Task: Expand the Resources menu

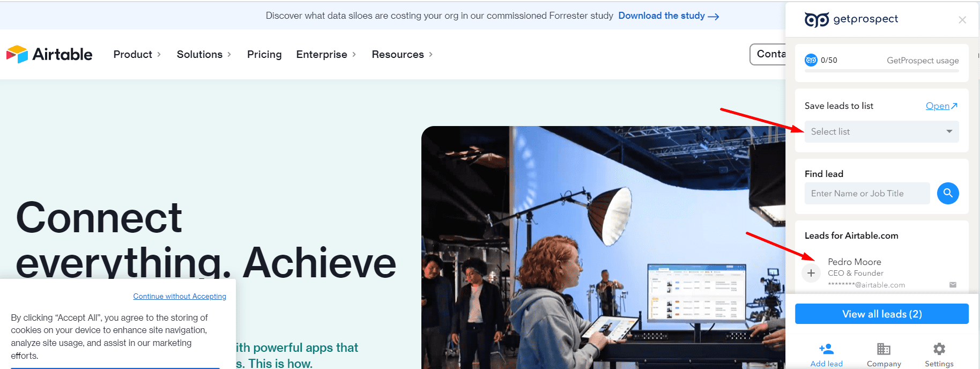Action: pos(403,54)
